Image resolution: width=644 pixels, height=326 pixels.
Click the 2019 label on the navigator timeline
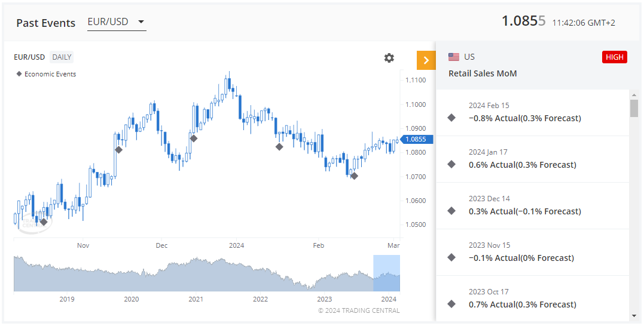click(x=67, y=299)
